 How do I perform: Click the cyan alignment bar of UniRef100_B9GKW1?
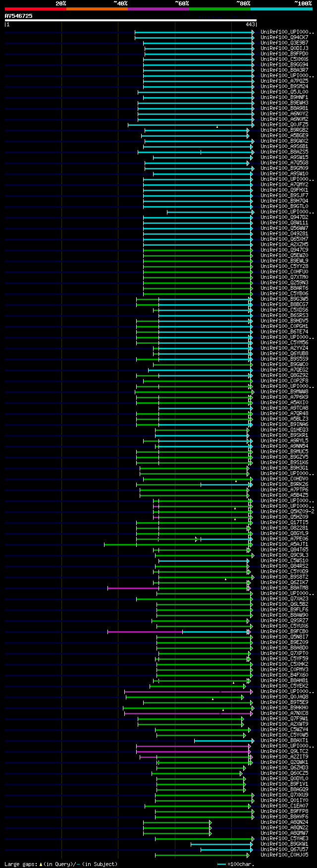(222, 844)
